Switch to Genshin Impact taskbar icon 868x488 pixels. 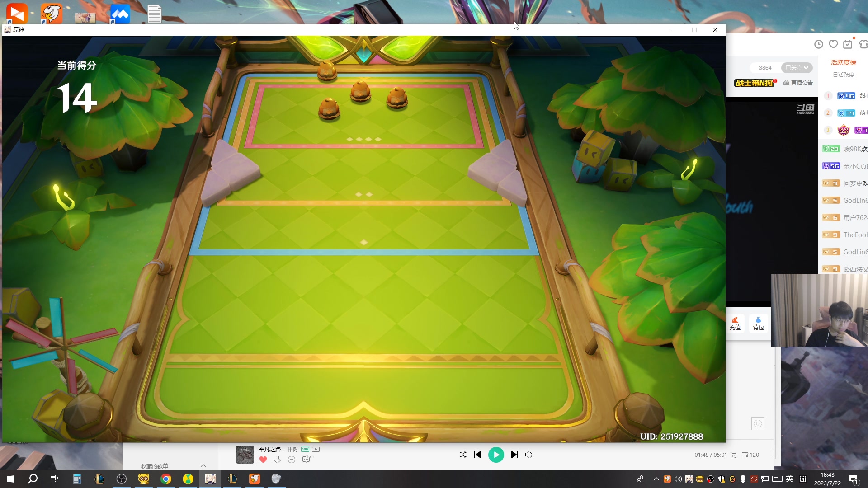[x=210, y=479]
